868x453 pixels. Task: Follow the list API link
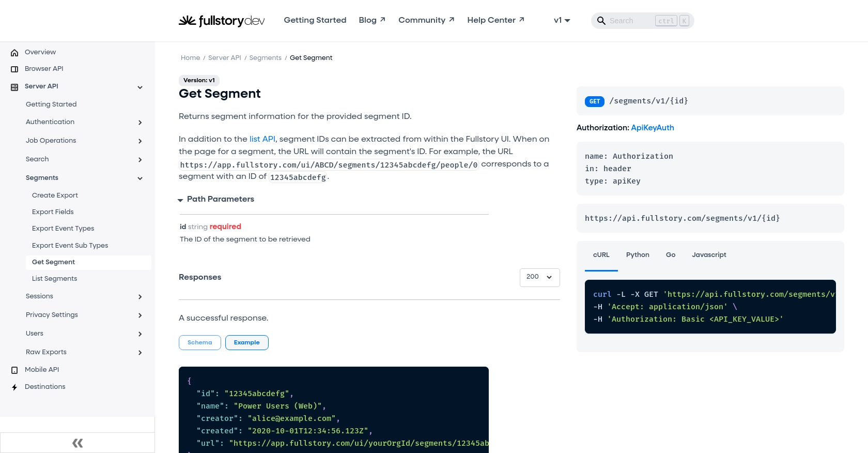[262, 139]
